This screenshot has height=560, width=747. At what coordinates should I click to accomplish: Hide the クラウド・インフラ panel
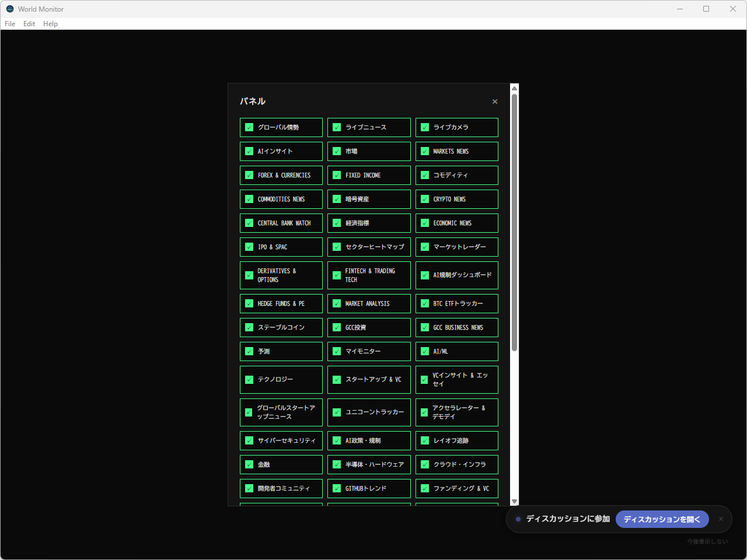coord(425,464)
